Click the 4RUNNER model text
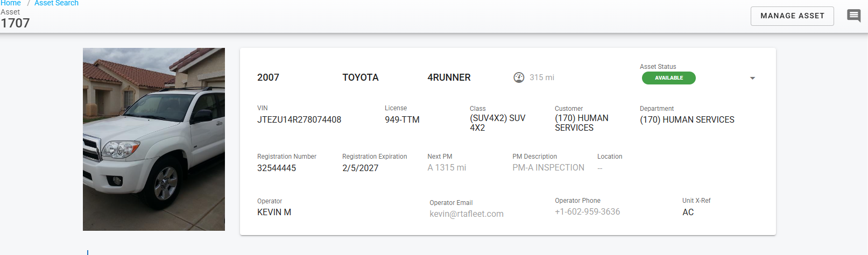 pos(449,77)
